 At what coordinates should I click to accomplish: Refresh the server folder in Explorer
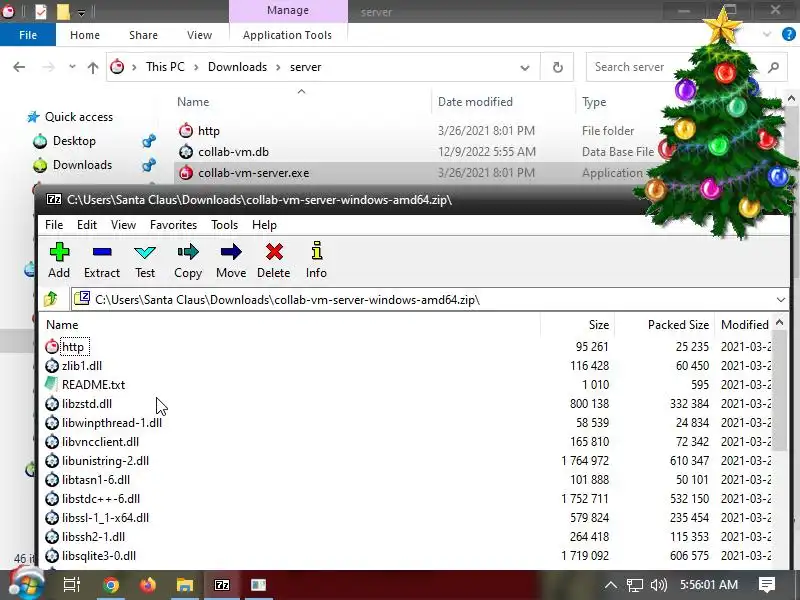558,67
